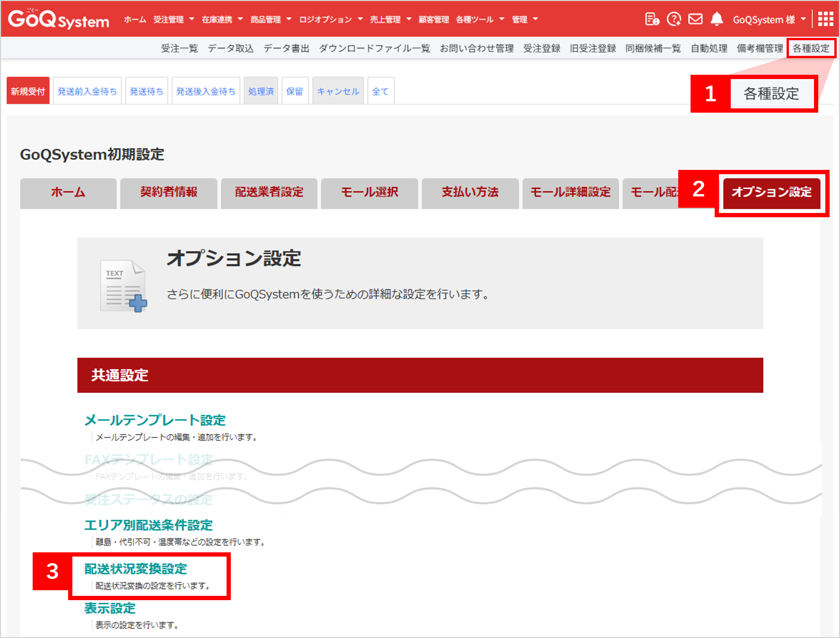
Task: Expand the 受注管理 dropdown menu
Action: click(x=174, y=19)
